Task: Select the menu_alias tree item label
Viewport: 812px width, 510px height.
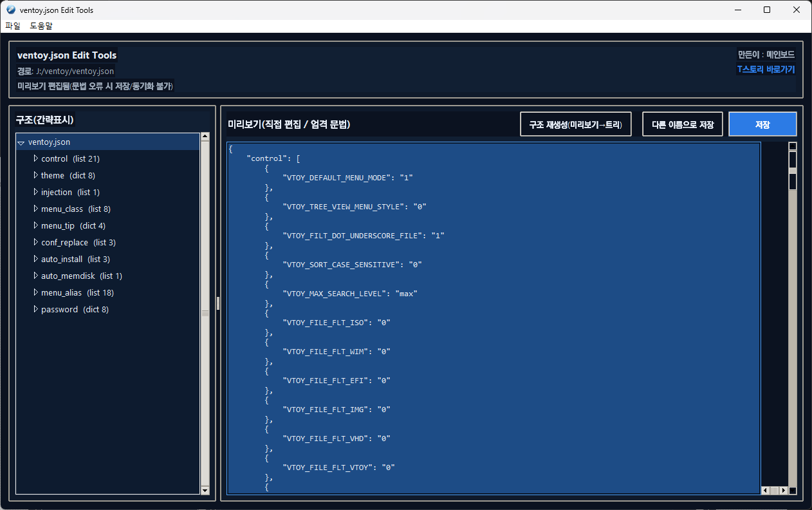Action: tap(77, 292)
